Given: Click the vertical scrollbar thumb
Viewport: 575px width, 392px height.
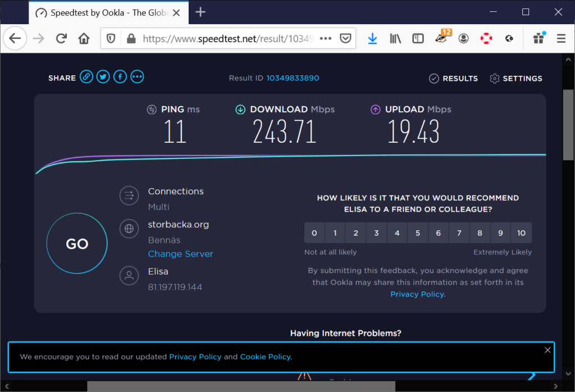Looking at the screenshot, I should 568,125.
